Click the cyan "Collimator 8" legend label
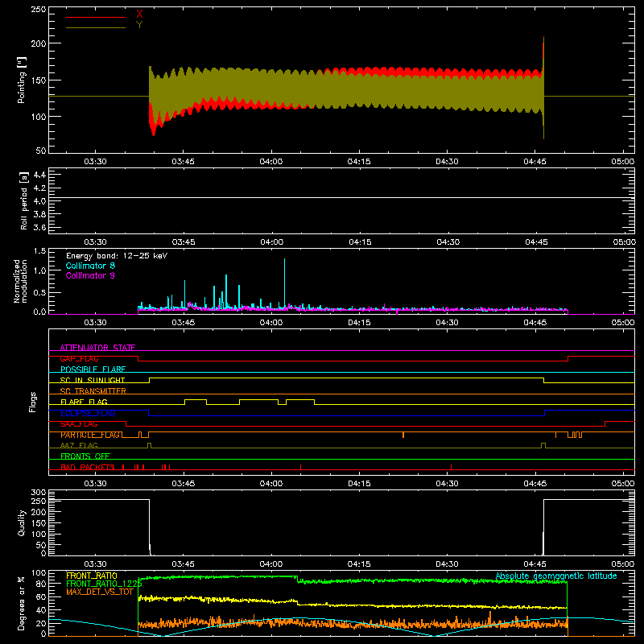The image size is (644, 644). coord(90,266)
